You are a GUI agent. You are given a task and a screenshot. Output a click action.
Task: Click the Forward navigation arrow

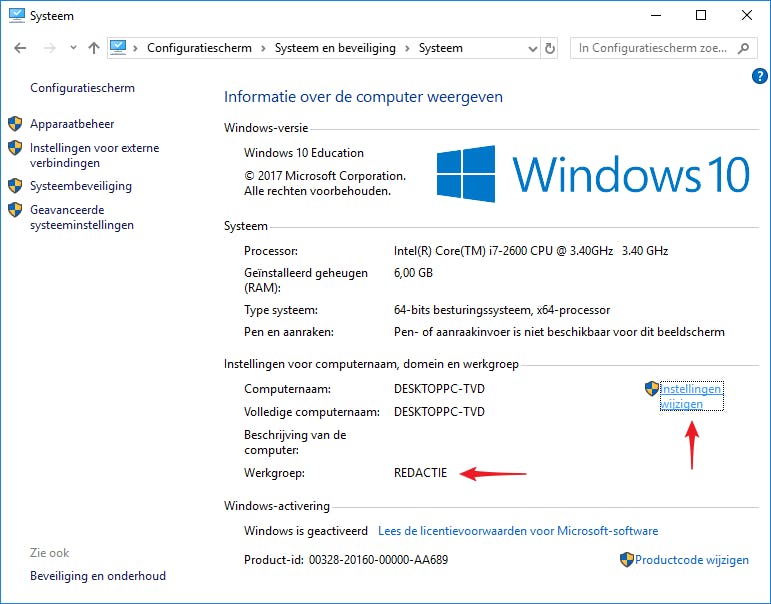pos(50,48)
